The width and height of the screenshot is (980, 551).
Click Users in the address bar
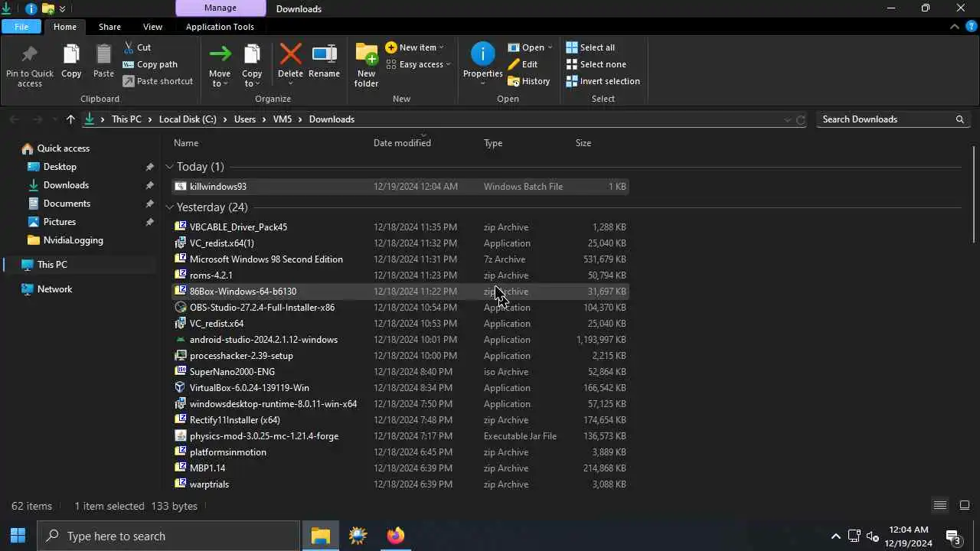[245, 119]
